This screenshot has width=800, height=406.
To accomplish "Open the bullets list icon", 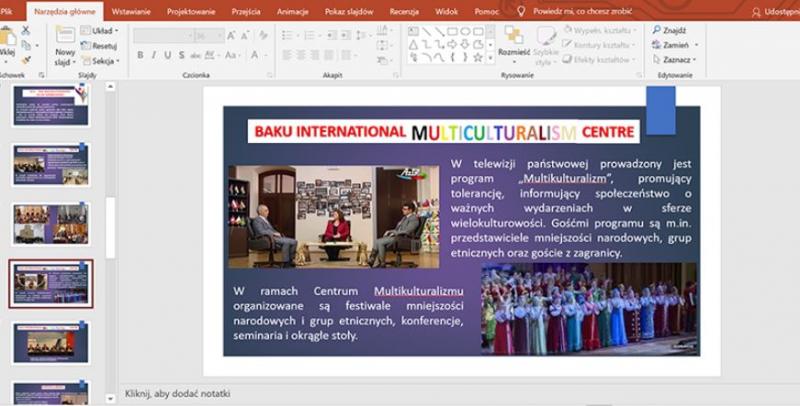I will [x=287, y=35].
